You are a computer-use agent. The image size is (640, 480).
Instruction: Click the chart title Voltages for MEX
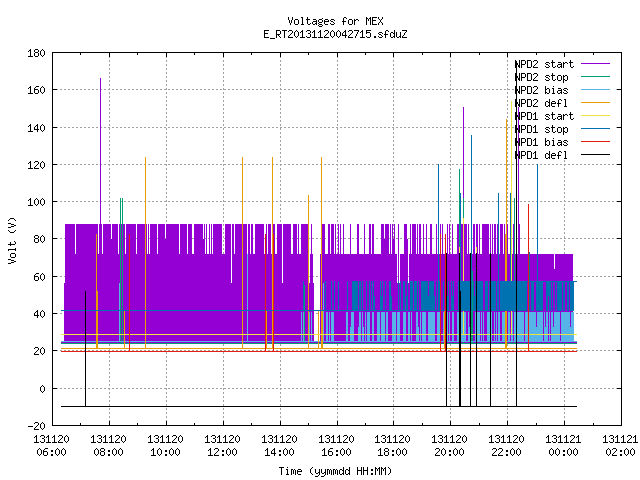(335, 21)
